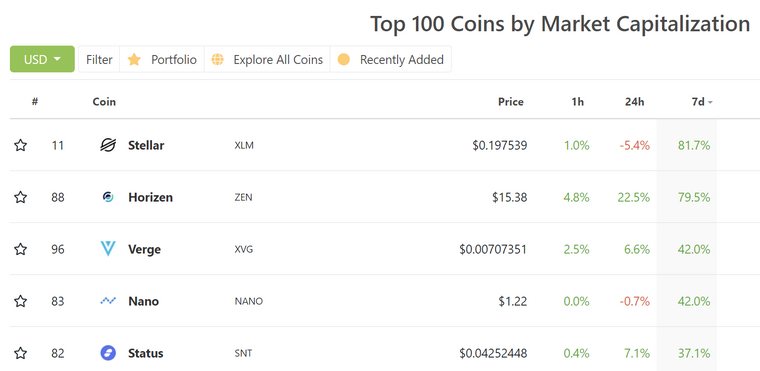Toggle favorite star for Status
The width and height of the screenshot is (760, 371).
click(20, 353)
